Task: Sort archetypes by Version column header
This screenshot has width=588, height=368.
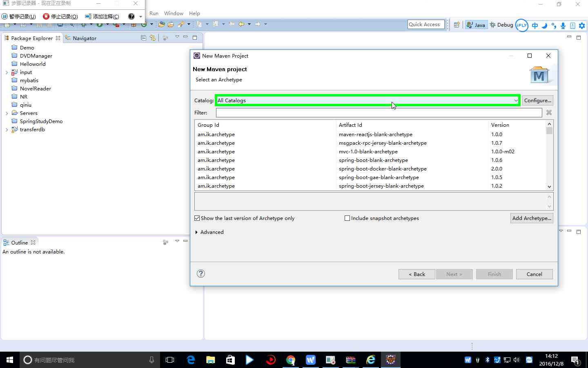Action: (517, 125)
